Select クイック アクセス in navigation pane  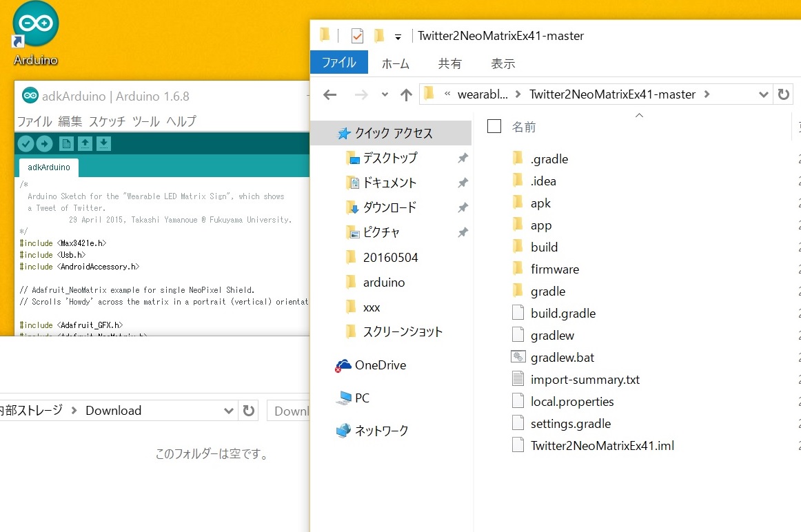tap(391, 133)
